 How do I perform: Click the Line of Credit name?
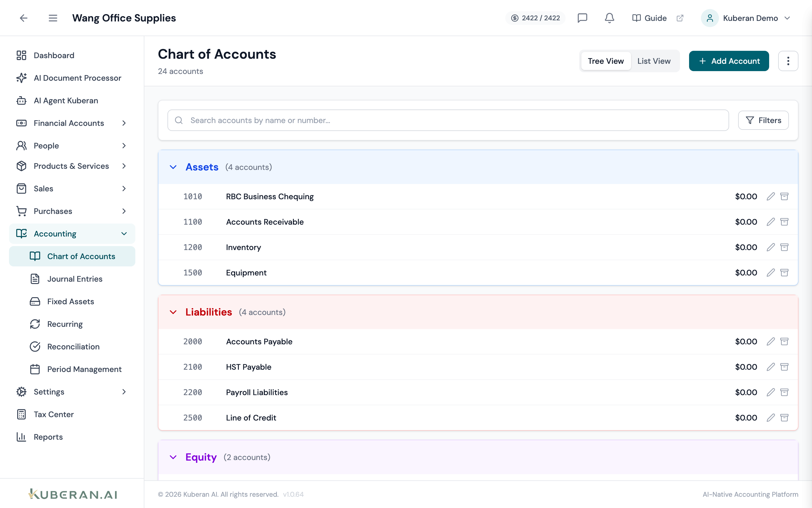click(x=251, y=418)
